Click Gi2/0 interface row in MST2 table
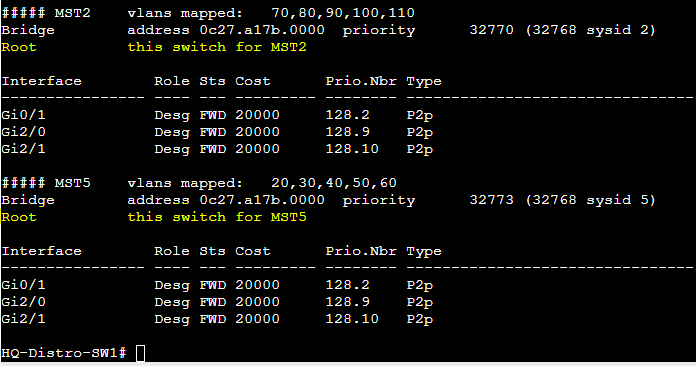This screenshot has width=696, height=366. pos(218,132)
